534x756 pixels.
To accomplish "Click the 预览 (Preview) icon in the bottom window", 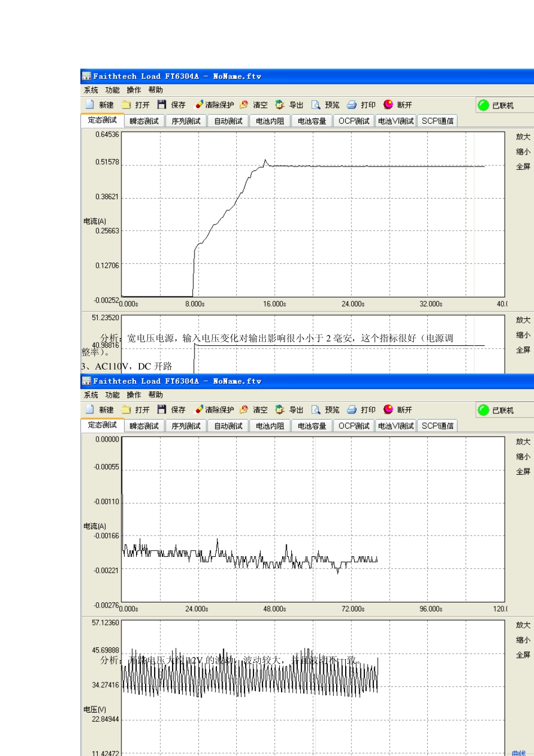I will click(316, 409).
